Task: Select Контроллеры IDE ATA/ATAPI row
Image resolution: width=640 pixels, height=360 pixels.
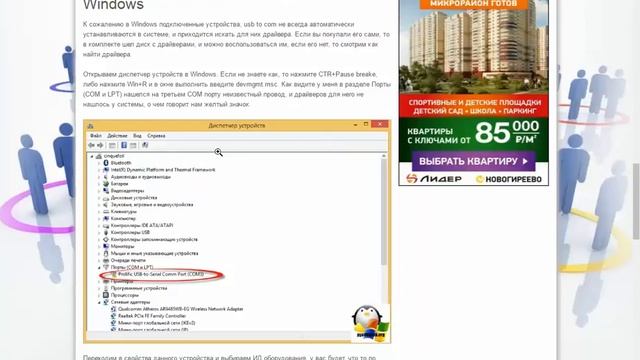Action: click(x=142, y=225)
